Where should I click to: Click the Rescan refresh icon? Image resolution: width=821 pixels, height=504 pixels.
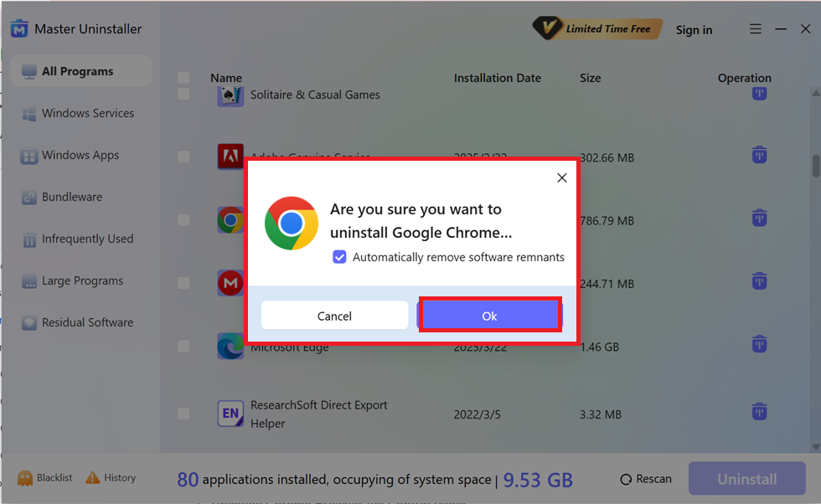[x=626, y=480]
